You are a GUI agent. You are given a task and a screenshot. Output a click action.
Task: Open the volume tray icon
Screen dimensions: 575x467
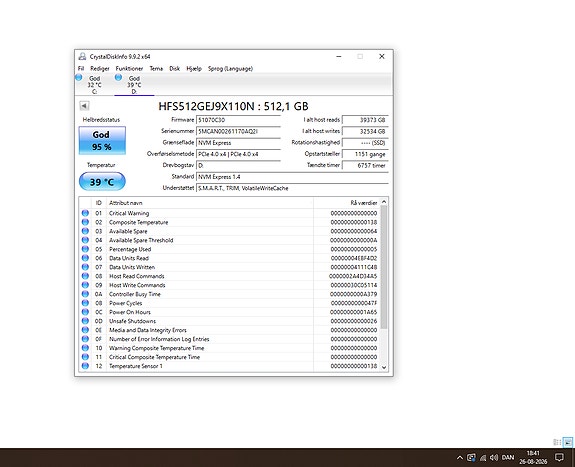coord(494,457)
